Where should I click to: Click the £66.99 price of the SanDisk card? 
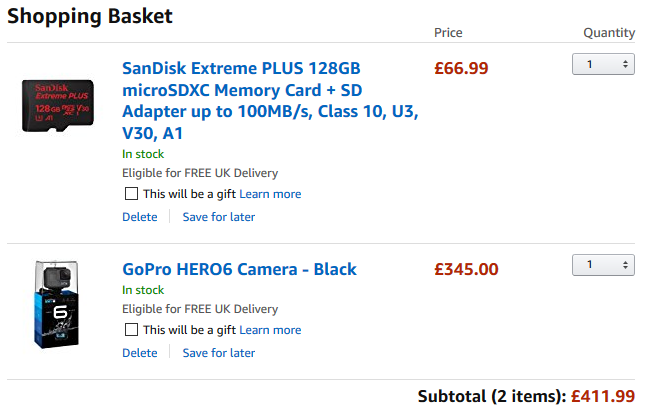point(461,69)
